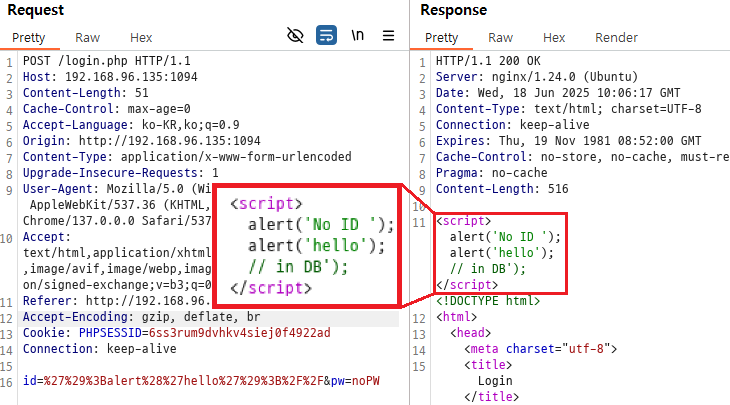Click the Expires header line in response
Image resolution: width=730 pixels, height=405 pixels.
pyautogui.click(x=568, y=141)
